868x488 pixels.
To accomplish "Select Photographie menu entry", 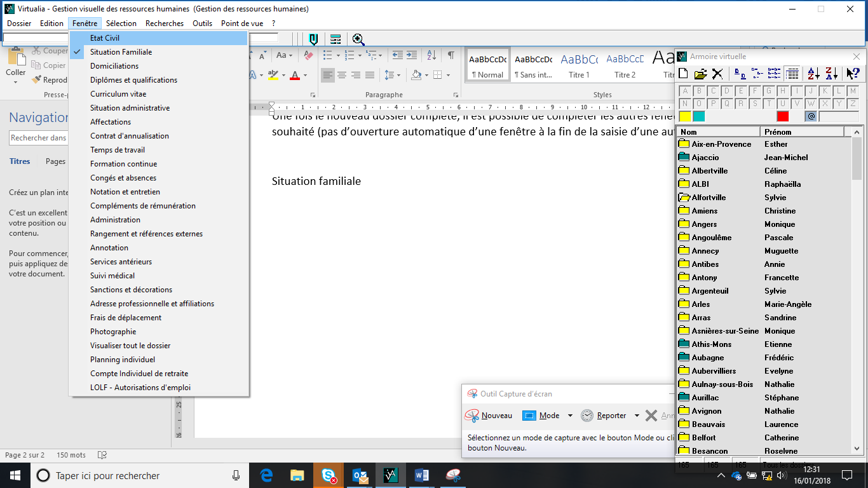I will coord(159,332).
